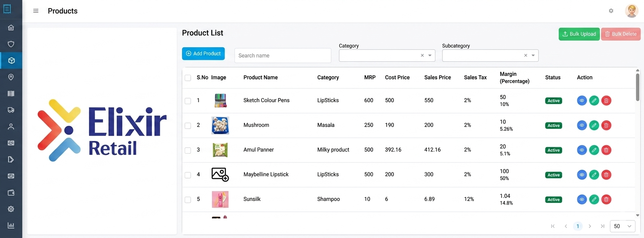The height and width of the screenshot is (238, 644).
Task: Open the wallet icon in sidebar
Action: [x=11, y=193]
